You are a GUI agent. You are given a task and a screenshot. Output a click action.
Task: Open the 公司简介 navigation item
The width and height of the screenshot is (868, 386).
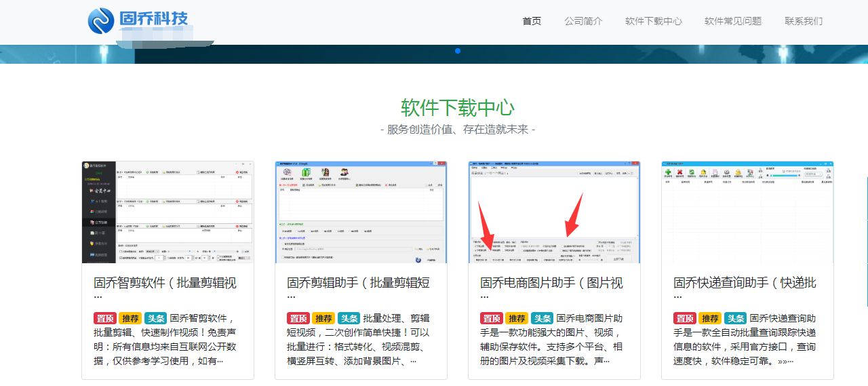[x=583, y=21]
